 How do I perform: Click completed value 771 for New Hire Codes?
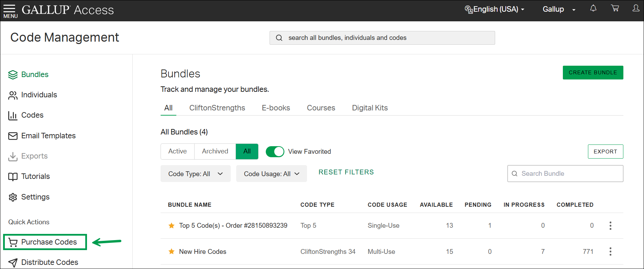(x=588, y=252)
